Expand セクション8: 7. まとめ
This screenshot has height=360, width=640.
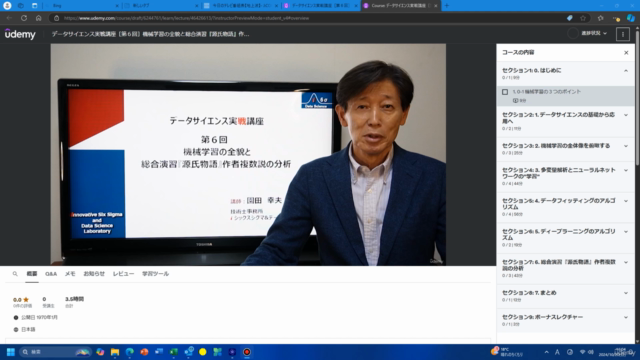(626, 293)
